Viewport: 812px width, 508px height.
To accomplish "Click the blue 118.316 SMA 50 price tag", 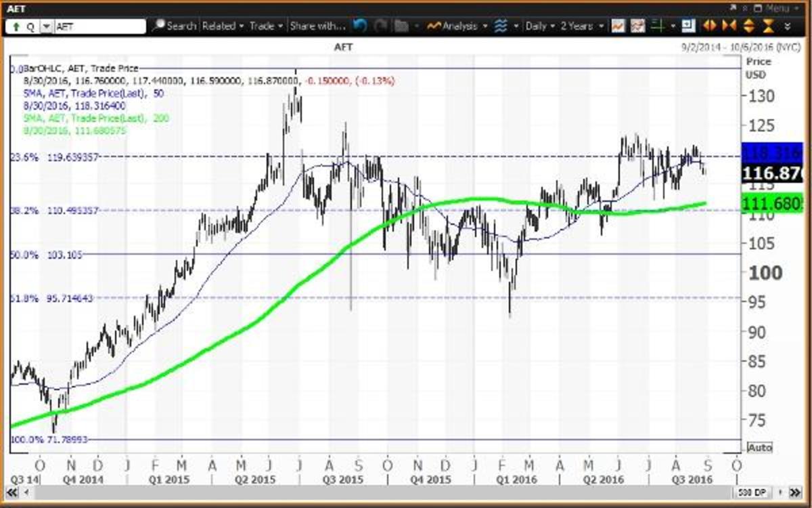I will click(773, 152).
